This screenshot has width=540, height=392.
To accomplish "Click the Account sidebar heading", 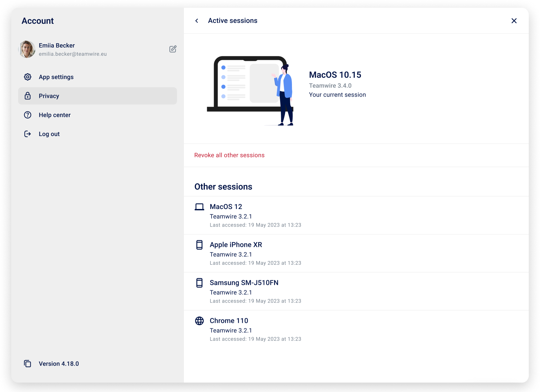I will coord(38,21).
